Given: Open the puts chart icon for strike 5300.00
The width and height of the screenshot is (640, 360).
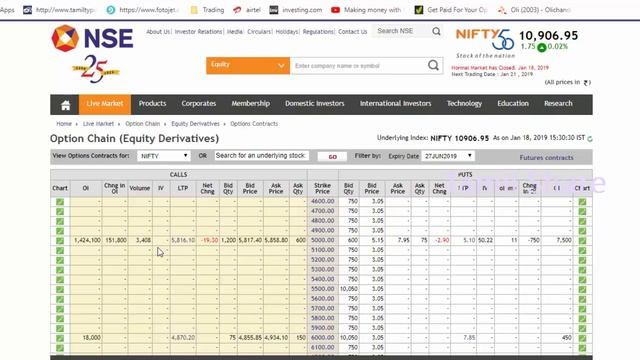Looking at the screenshot, I should 582,270.
